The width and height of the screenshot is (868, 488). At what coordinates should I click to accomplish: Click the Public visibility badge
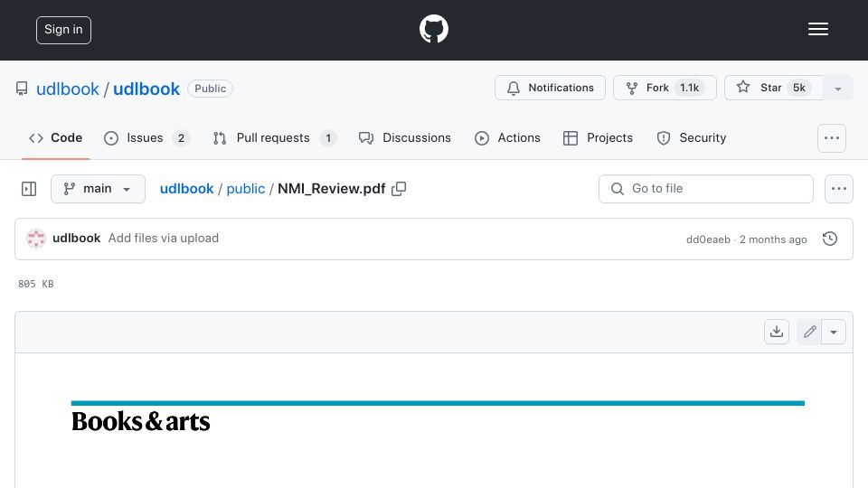[x=211, y=89]
